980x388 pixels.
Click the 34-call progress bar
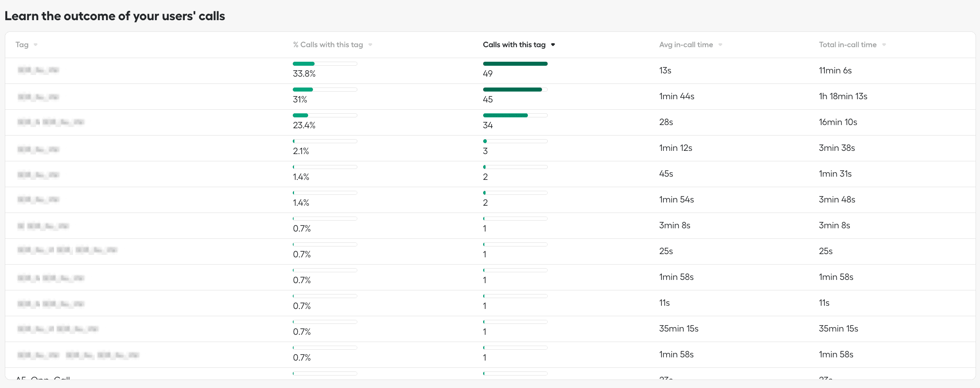pos(515,115)
